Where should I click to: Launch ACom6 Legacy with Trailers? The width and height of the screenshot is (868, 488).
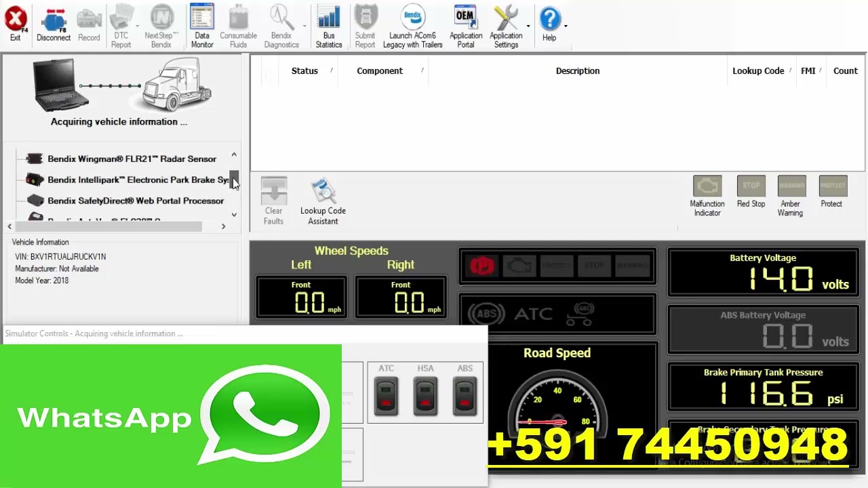[412, 26]
